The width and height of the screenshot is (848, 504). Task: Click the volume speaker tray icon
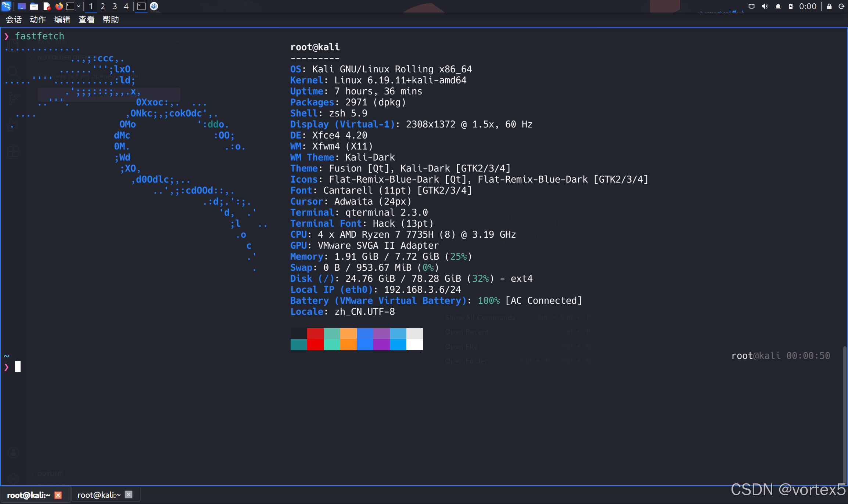[x=765, y=6]
